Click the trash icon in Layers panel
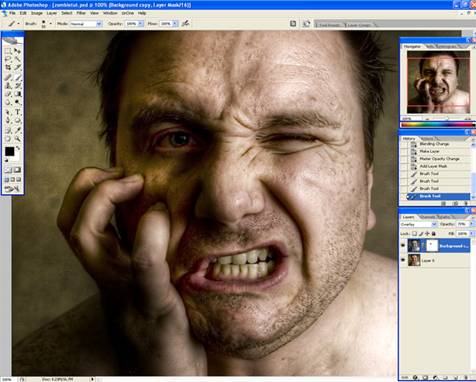476x382 pixels. tap(465, 378)
